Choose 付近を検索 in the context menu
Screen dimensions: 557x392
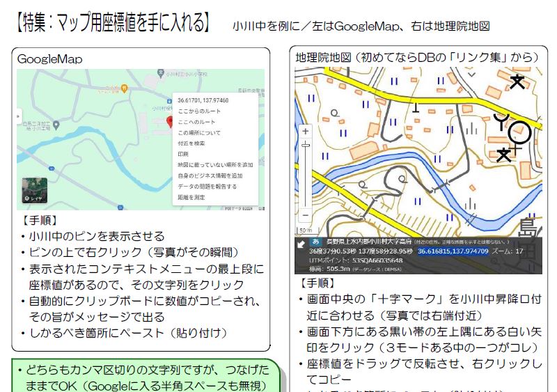tap(191, 143)
